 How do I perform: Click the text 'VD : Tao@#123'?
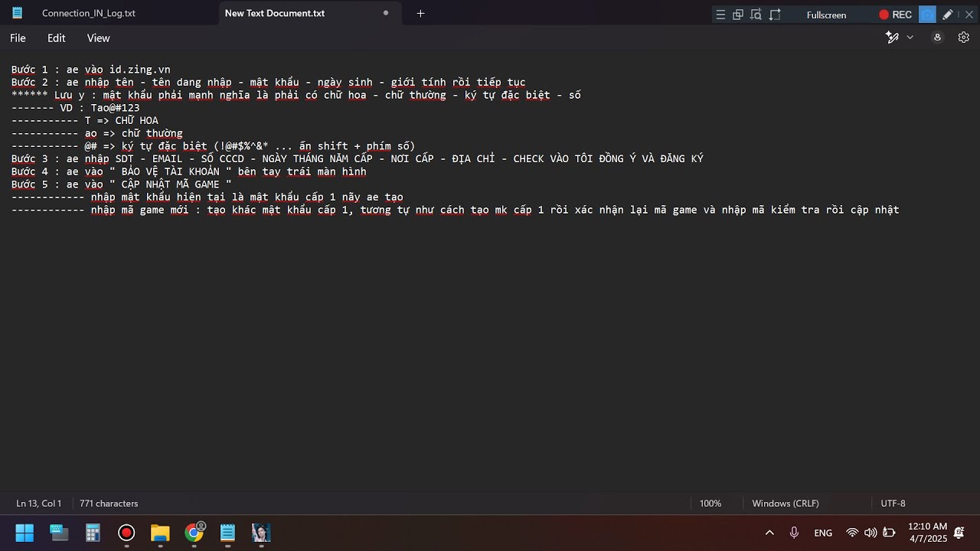100,108
